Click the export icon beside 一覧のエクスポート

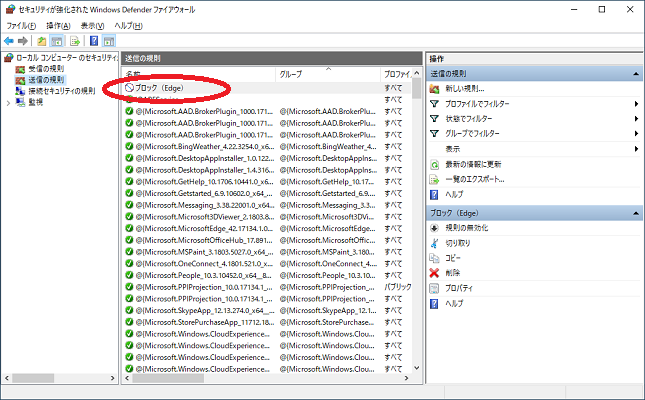pos(434,179)
